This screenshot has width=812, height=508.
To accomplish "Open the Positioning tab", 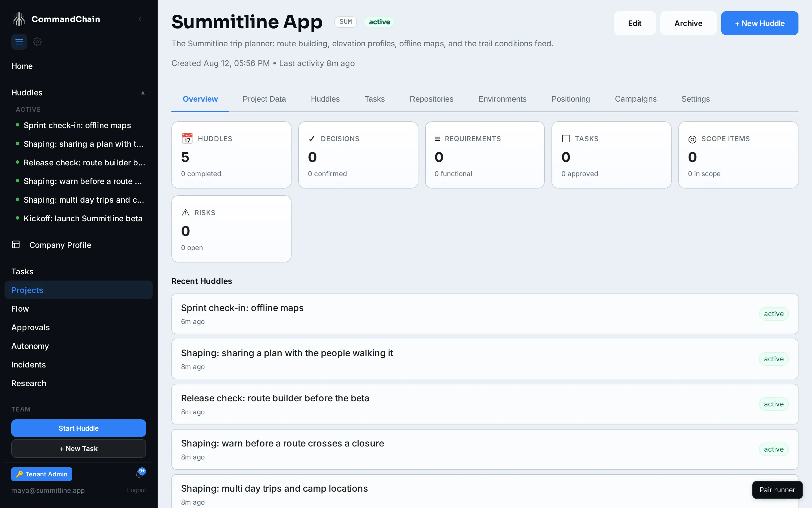I will pyautogui.click(x=570, y=99).
